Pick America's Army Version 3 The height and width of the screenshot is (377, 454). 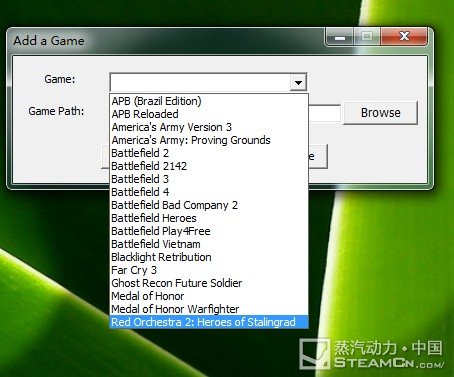[x=209, y=127]
